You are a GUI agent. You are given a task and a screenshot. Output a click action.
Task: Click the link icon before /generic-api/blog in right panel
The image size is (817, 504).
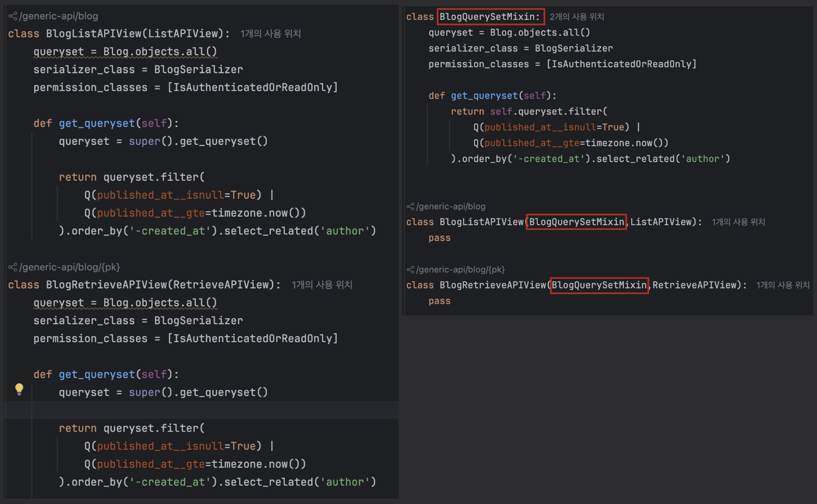click(410, 206)
